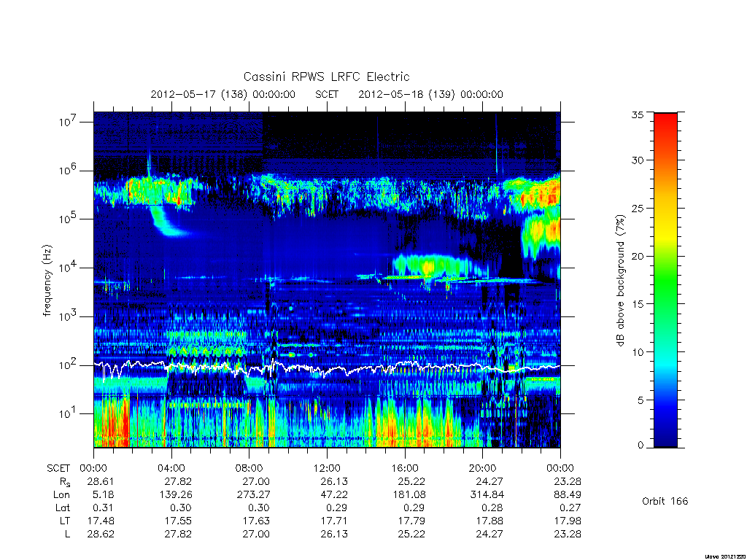Click the LT value "17.71"
The image size is (747, 560).
(x=334, y=521)
